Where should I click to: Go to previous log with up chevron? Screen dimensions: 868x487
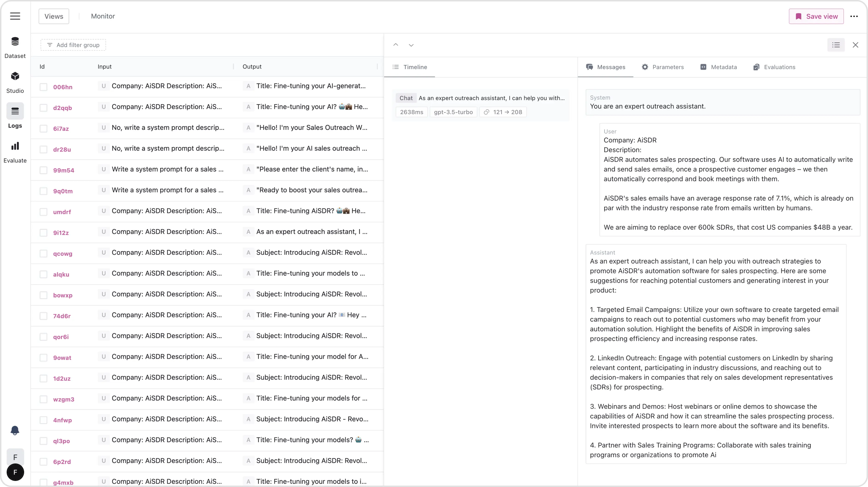pos(396,45)
